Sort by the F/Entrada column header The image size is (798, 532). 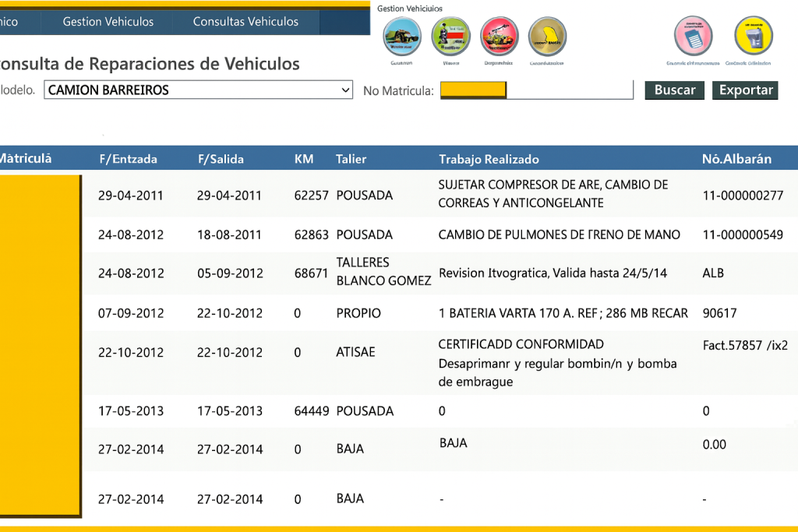(x=128, y=159)
